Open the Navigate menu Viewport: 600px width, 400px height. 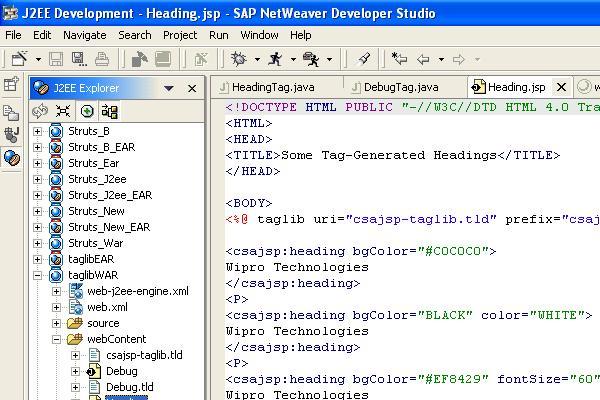click(x=84, y=35)
